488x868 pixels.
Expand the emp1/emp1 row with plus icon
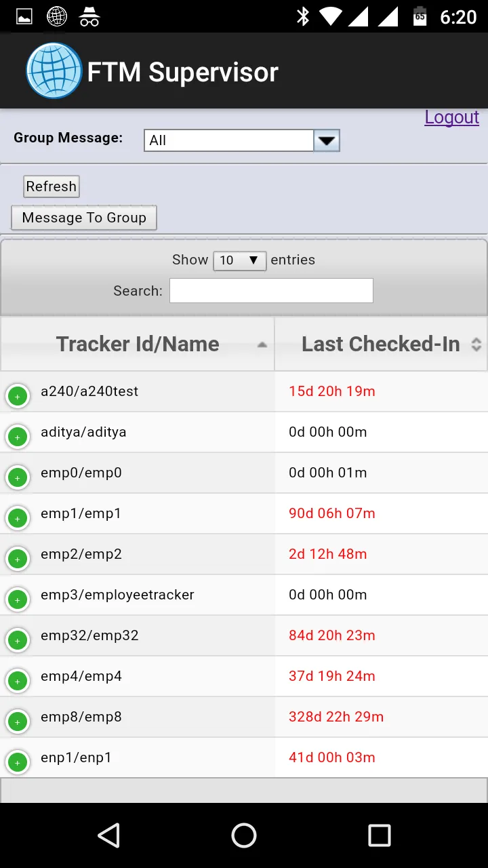[x=18, y=518]
